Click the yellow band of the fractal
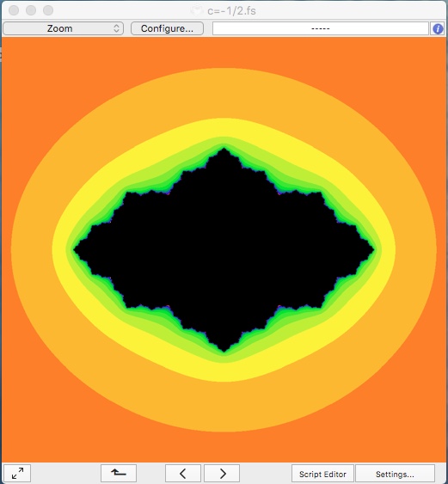Viewport: 448px width, 484px height. [224, 128]
